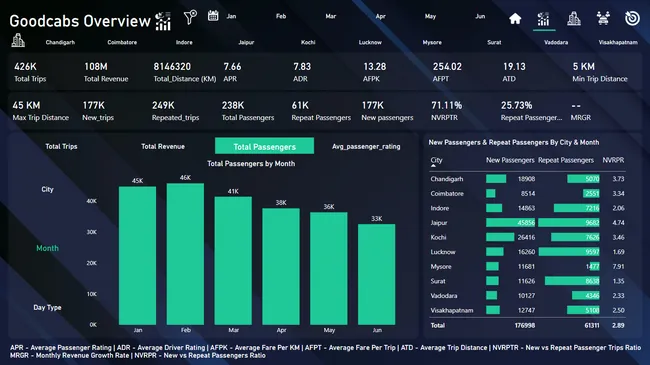650x365 pixels.
Task: Click the 8146320 Total_Distance card
Action: coord(184,72)
